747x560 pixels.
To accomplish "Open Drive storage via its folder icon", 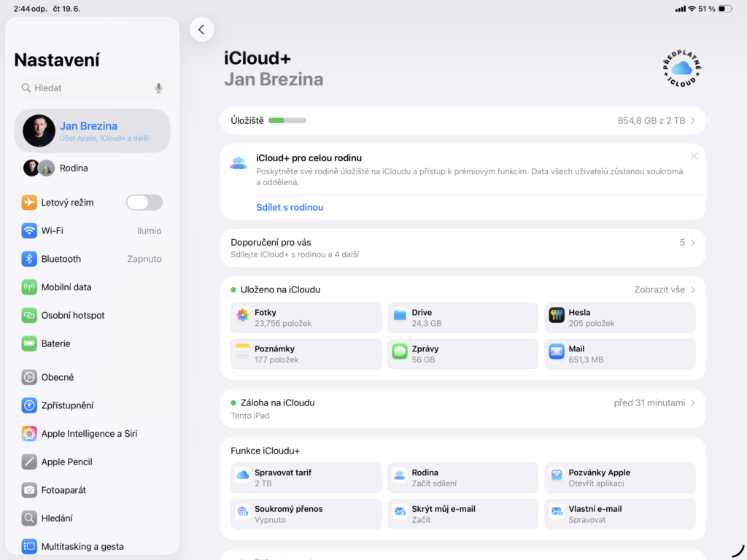I will point(398,312).
